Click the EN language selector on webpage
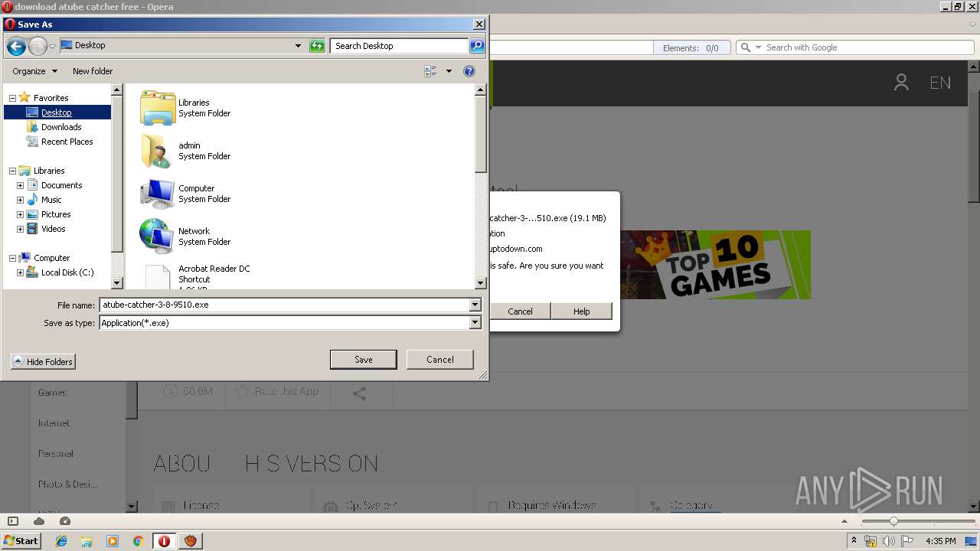 [940, 83]
